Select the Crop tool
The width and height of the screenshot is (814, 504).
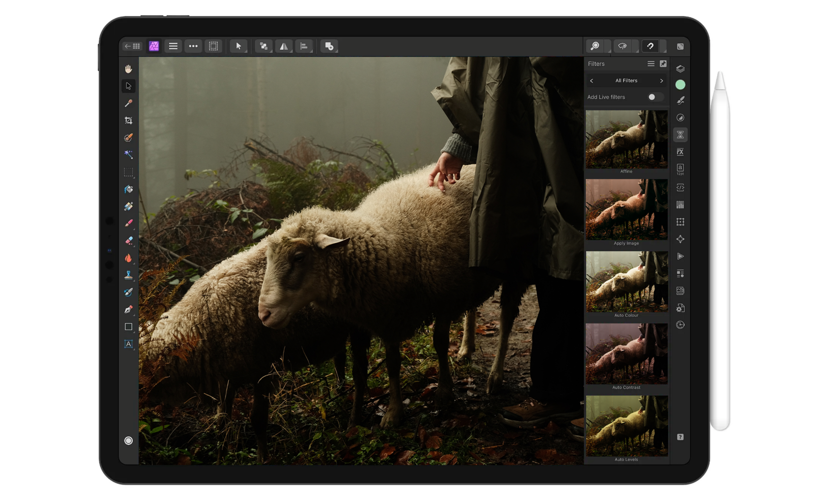128,121
